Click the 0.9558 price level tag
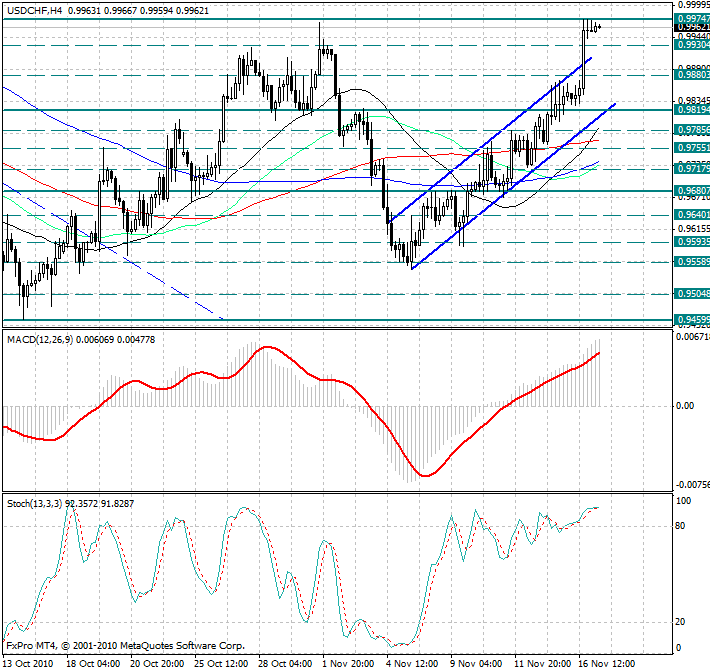 click(692, 261)
